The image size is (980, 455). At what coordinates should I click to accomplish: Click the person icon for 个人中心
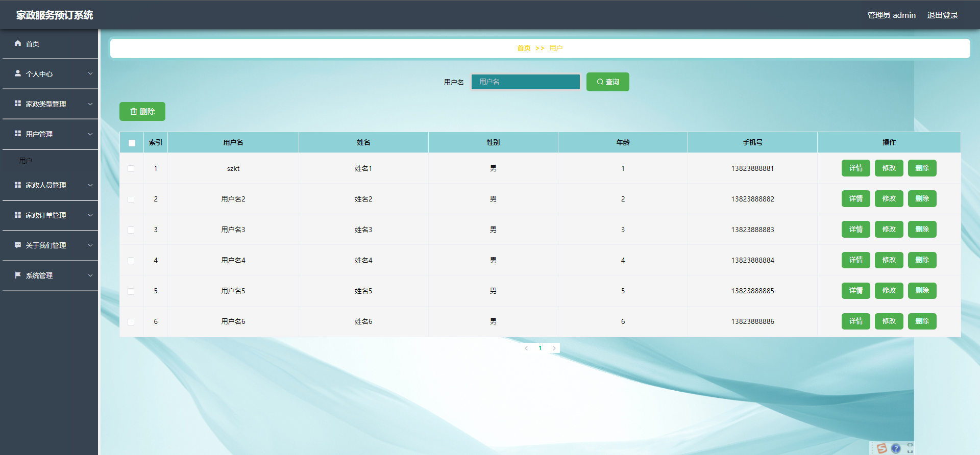(18, 73)
